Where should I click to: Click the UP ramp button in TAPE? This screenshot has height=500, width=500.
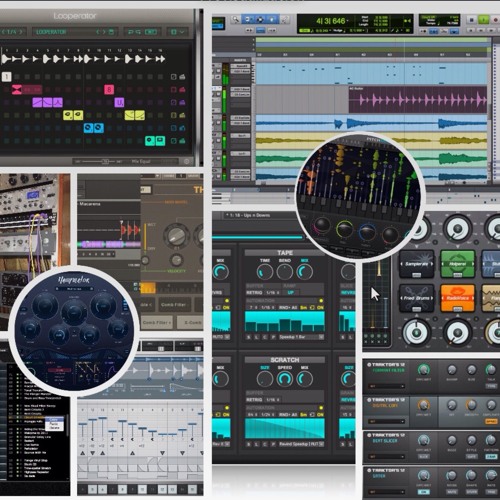[290, 293]
